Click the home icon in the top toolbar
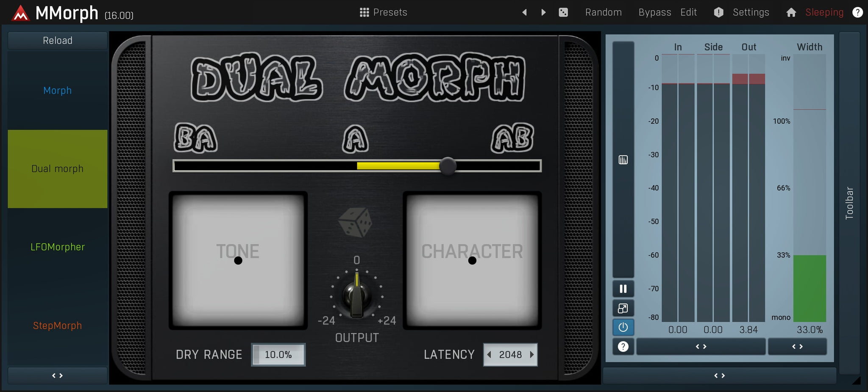 (791, 12)
